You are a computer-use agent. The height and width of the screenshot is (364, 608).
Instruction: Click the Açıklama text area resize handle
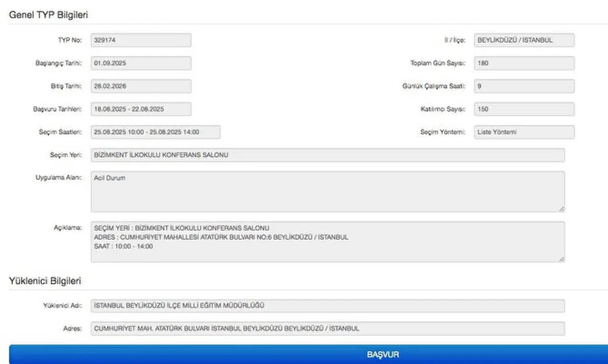click(562, 259)
